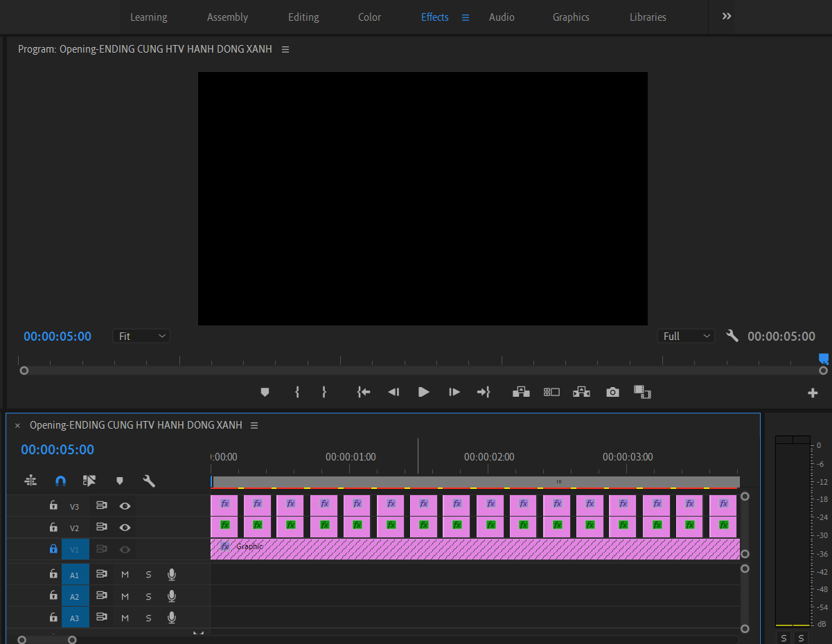Screen dimensions: 832x644
Task: Mark Out point in Program monitor
Action: [324, 392]
